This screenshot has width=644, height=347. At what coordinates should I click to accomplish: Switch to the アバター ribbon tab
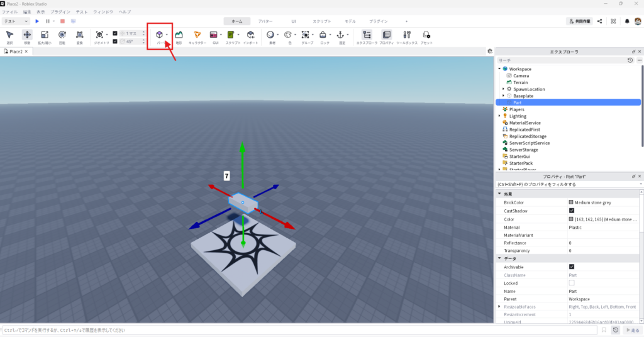[x=265, y=21]
